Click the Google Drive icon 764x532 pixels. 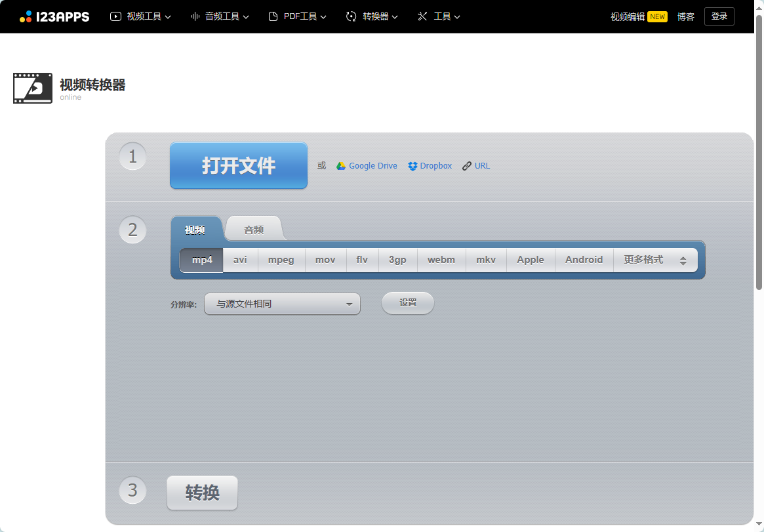point(340,165)
